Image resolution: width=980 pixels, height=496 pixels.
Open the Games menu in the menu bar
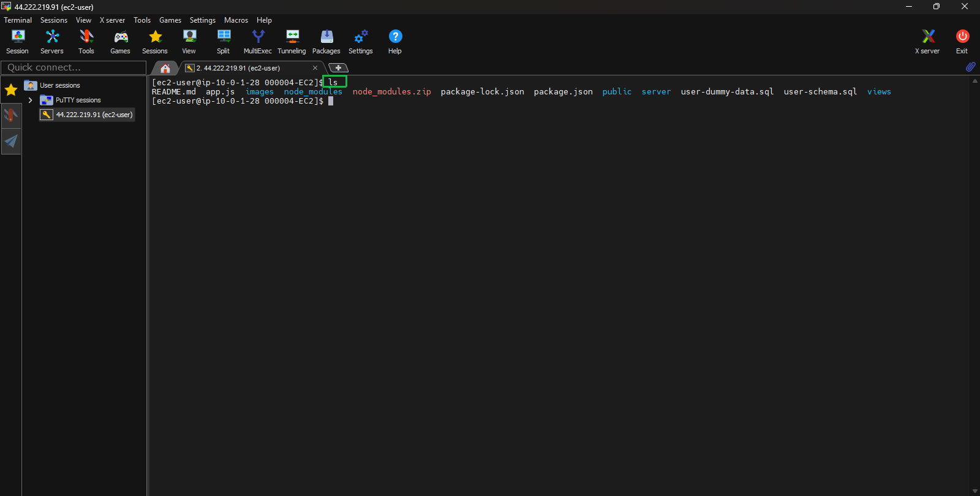click(170, 20)
